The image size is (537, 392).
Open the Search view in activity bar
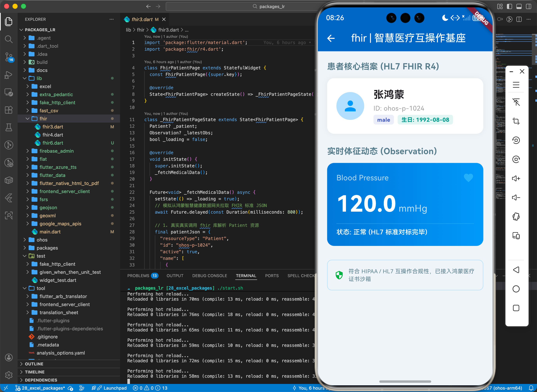click(9, 39)
